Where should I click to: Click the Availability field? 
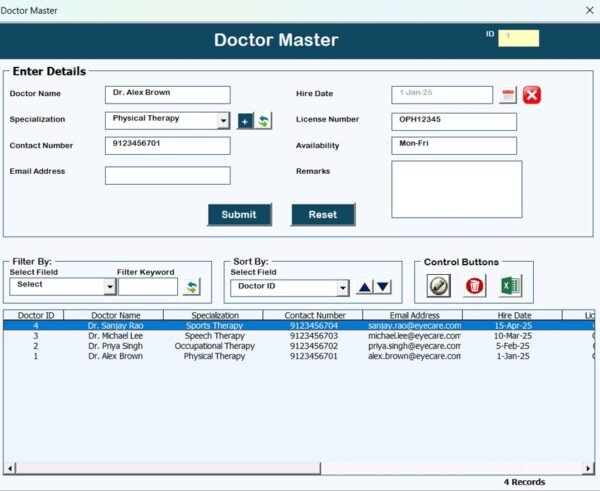click(x=454, y=146)
